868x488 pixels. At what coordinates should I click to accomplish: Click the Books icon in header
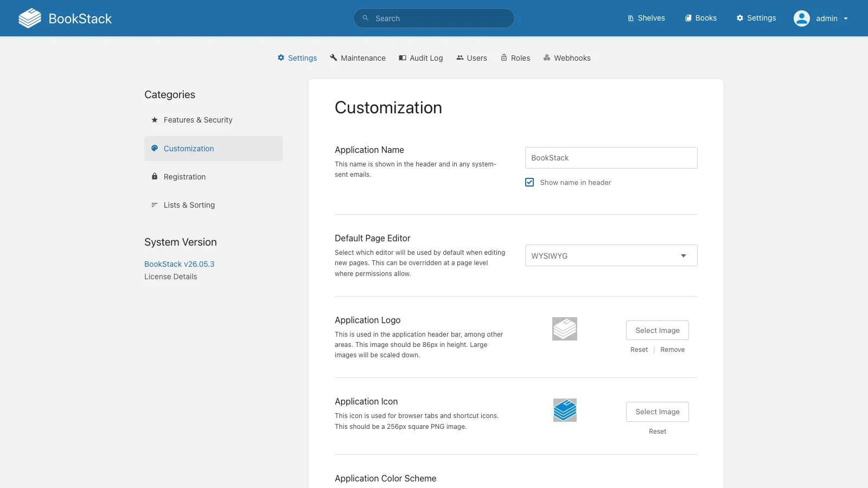[688, 18]
